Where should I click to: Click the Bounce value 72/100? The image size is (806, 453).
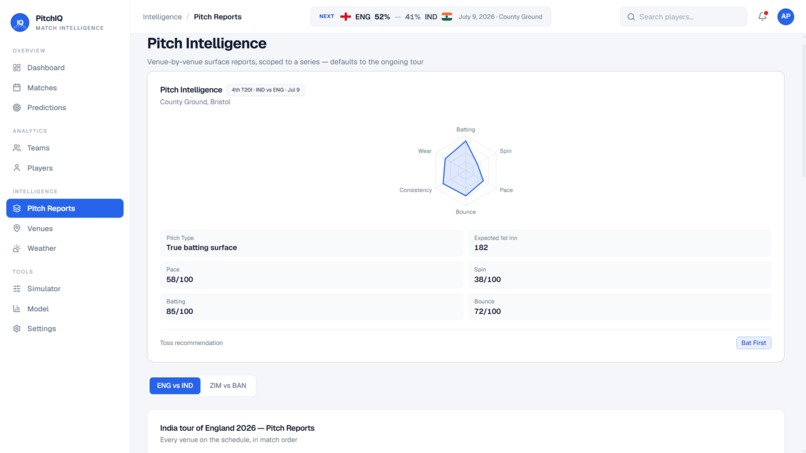click(x=487, y=312)
